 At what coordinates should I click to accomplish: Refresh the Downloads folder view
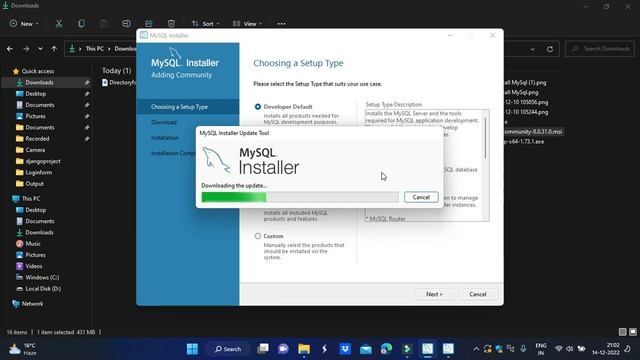pyautogui.click(x=550, y=49)
